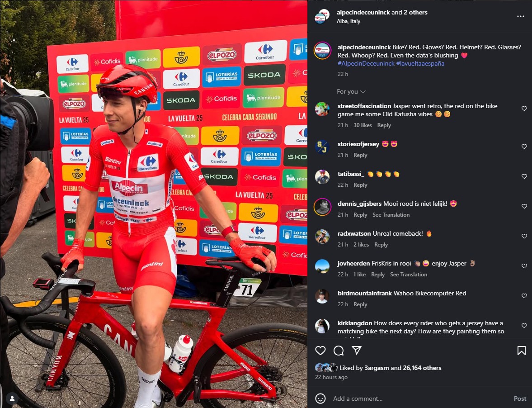Share the post via the paper plane icon
532x408 pixels.
(x=357, y=350)
